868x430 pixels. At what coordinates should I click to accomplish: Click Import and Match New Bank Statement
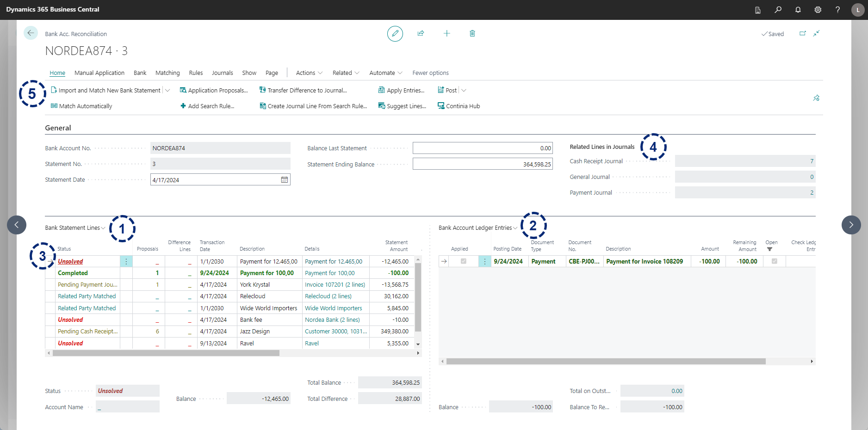point(105,90)
